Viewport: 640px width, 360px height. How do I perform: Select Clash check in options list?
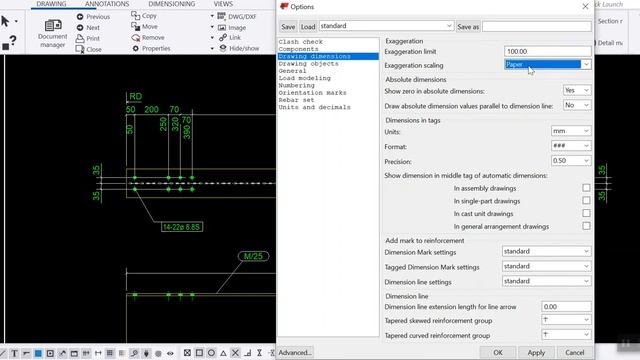(x=300, y=42)
